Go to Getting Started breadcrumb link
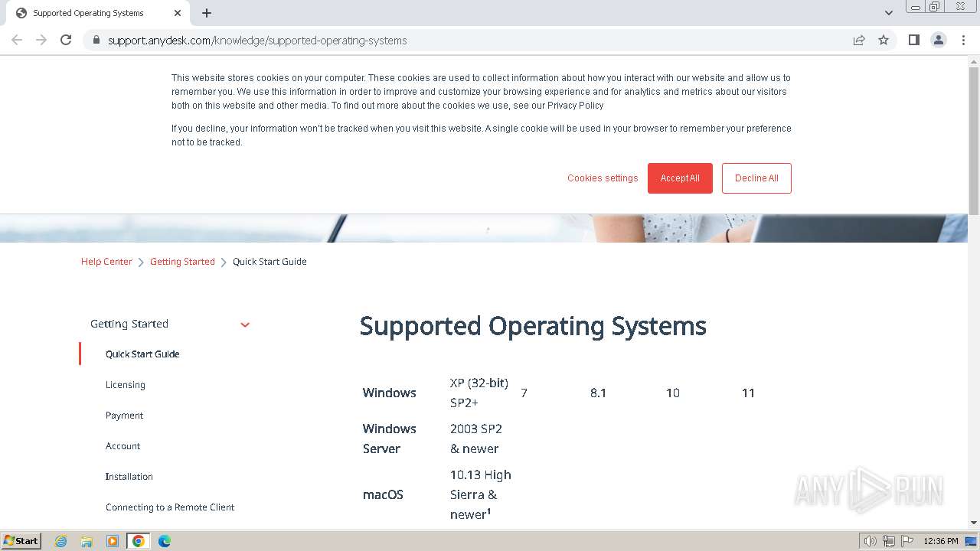Viewport: 980px width, 551px height. point(182,262)
